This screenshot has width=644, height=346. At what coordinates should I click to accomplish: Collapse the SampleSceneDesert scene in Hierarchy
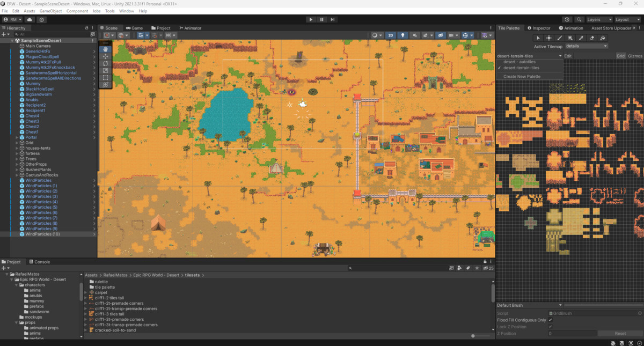(x=12, y=40)
